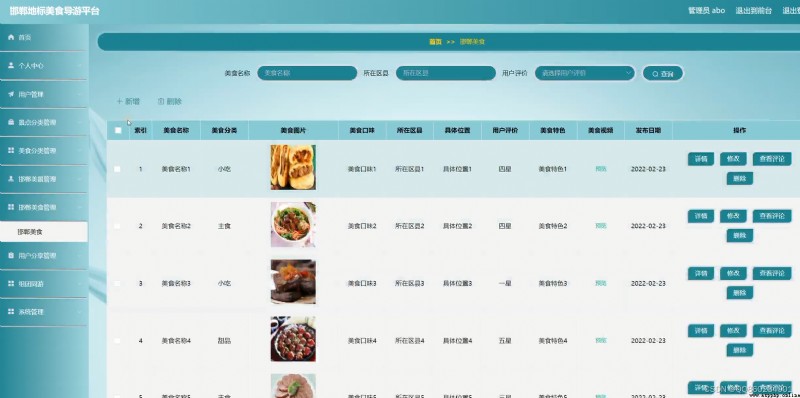Click the person icon beside 个人中心
This screenshot has width=800, height=398.
[x=11, y=65]
